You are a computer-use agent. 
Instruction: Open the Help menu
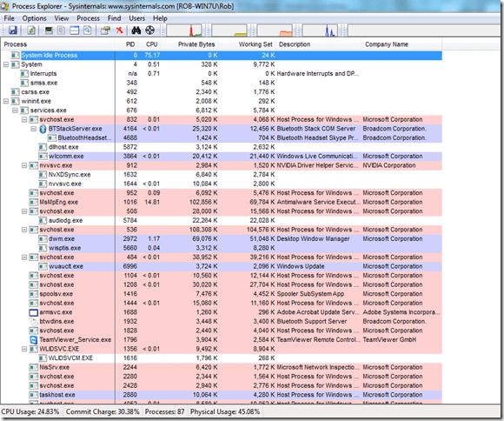160,18
